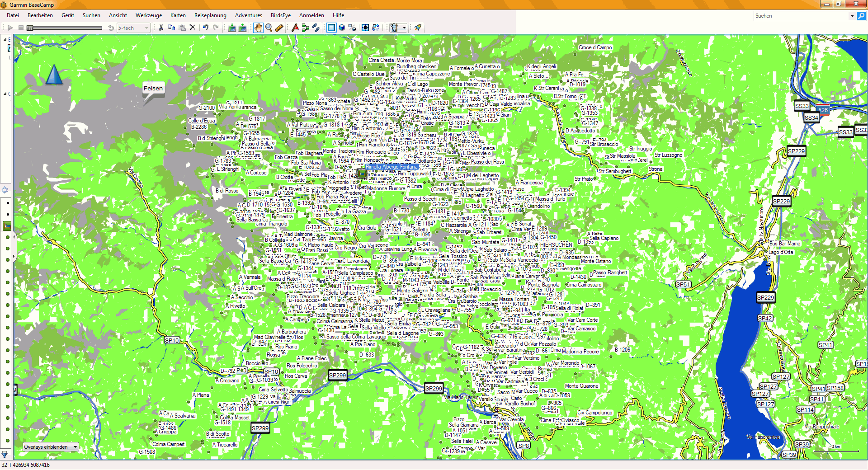Click the rocket icon in the toolbar
Viewport: 868px width, 470px height.
click(x=418, y=28)
